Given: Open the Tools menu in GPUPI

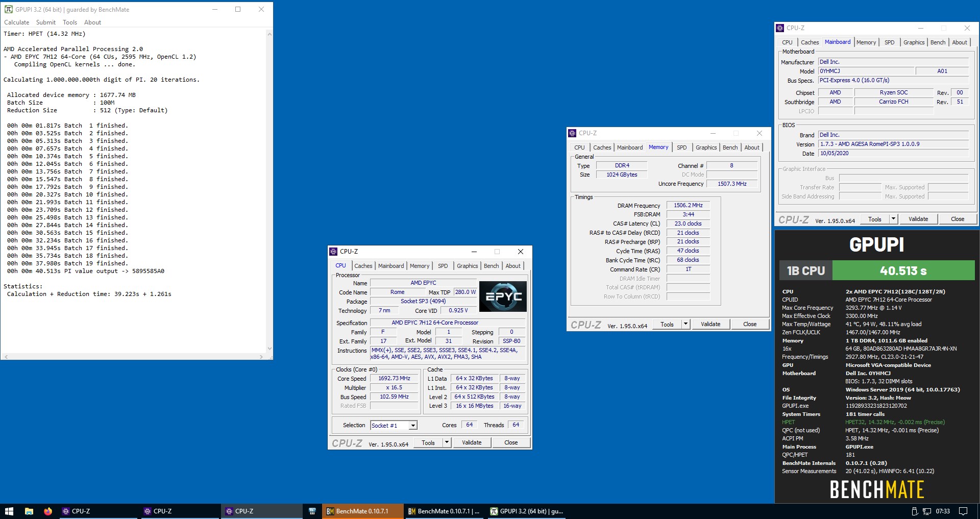Looking at the screenshot, I should click(x=70, y=22).
